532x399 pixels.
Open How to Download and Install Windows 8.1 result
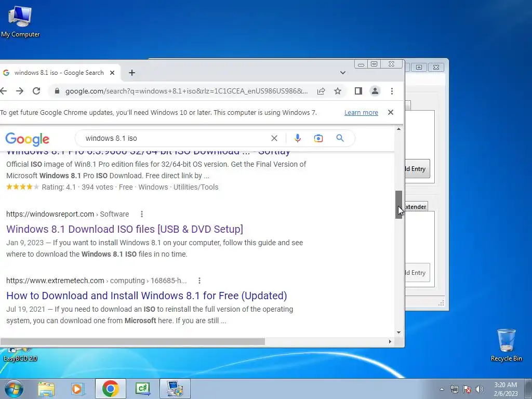click(147, 296)
